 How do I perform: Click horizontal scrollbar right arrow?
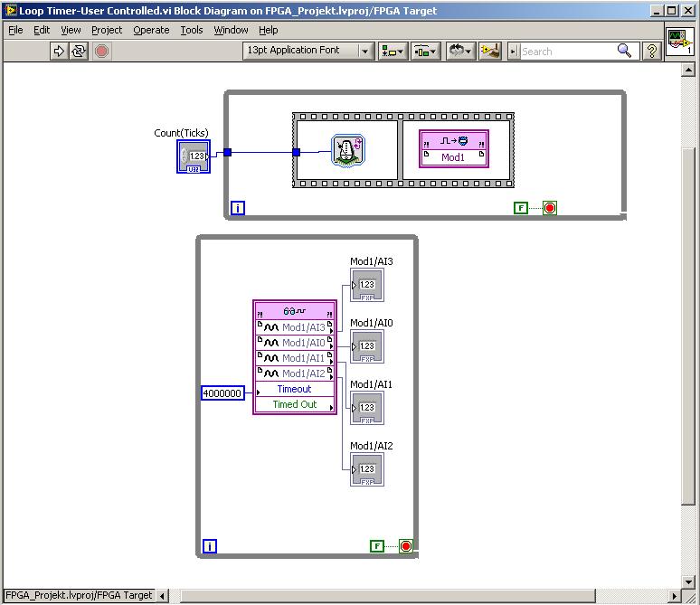(x=675, y=596)
